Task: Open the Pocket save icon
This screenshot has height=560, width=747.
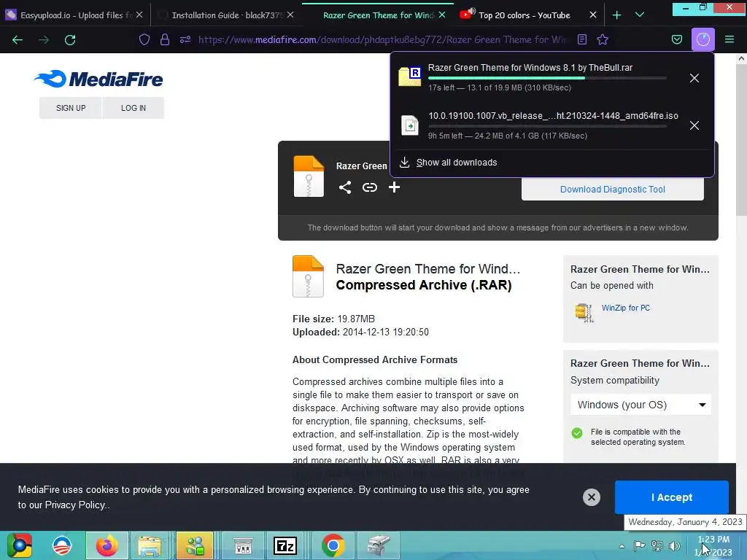Action: point(676,39)
